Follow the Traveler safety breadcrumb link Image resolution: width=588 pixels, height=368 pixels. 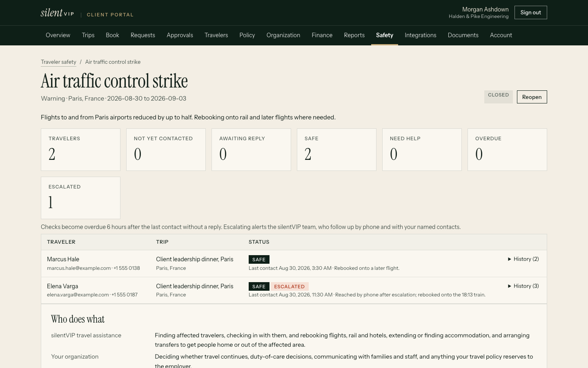[x=58, y=62]
